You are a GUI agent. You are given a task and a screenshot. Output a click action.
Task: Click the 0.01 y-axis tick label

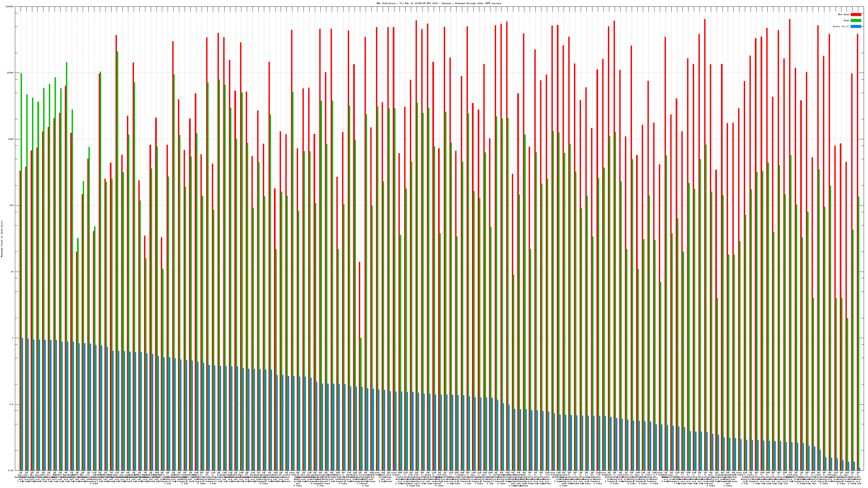tap(11, 470)
